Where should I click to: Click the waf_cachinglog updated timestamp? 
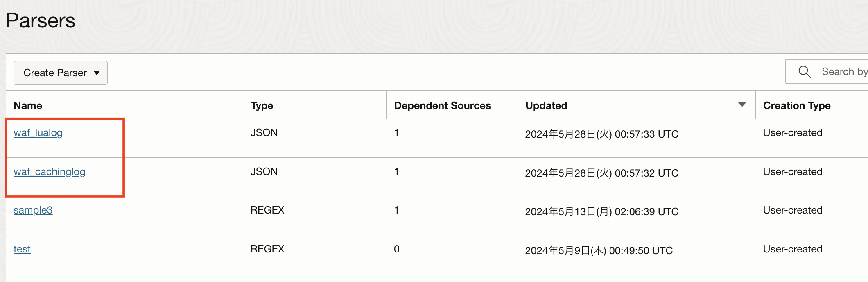(x=601, y=173)
